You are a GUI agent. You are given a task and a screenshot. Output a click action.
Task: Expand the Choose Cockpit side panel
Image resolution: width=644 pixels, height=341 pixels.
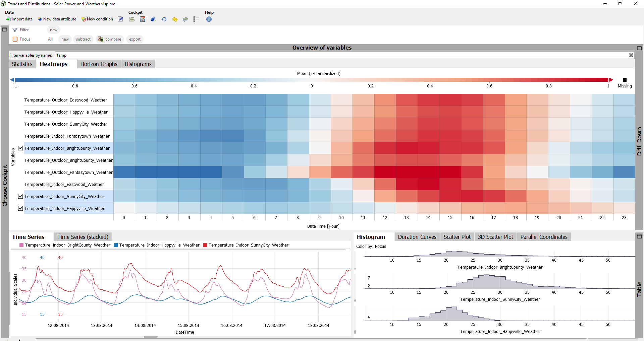5,185
